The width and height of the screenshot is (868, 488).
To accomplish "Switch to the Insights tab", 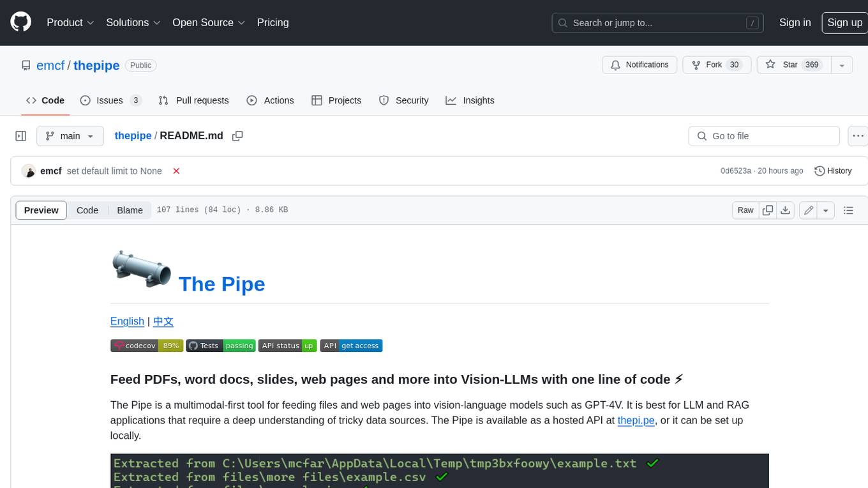I will click(x=470, y=100).
